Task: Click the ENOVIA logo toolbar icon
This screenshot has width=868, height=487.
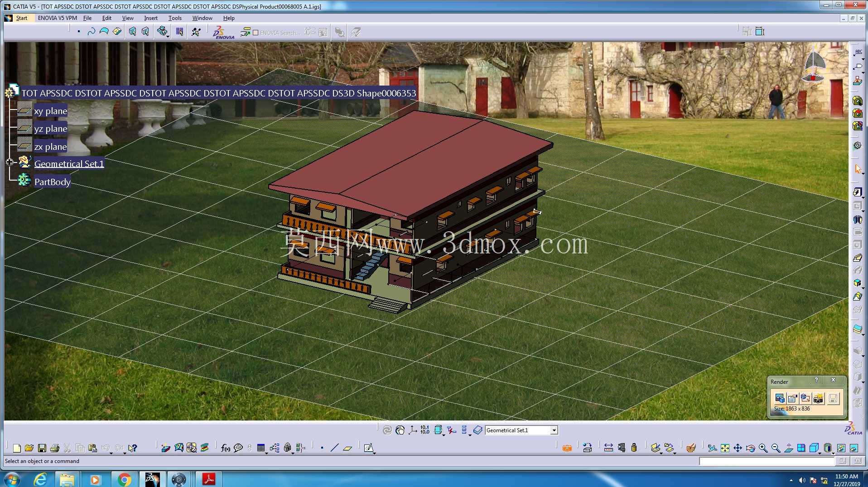Action: (x=223, y=32)
